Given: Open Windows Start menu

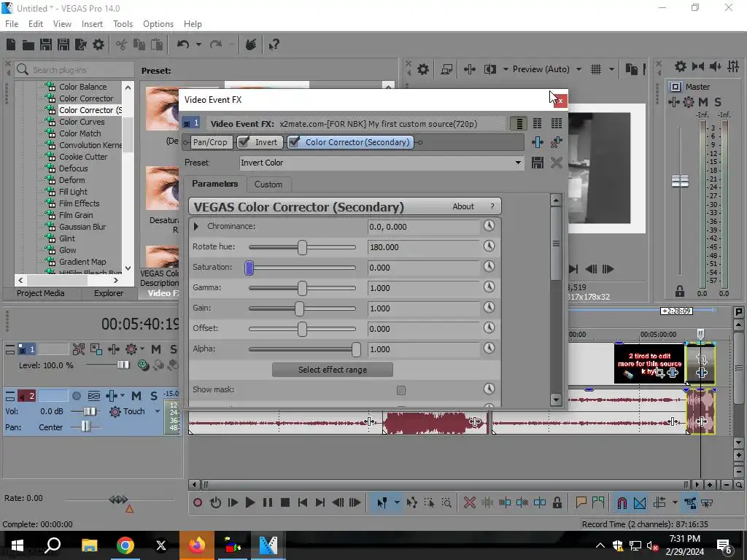Looking at the screenshot, I should 18,545.
